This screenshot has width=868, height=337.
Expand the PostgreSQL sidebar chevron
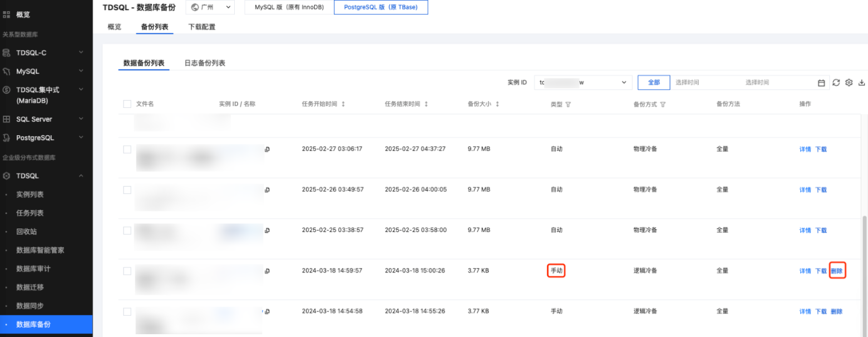tap(81, 137)
